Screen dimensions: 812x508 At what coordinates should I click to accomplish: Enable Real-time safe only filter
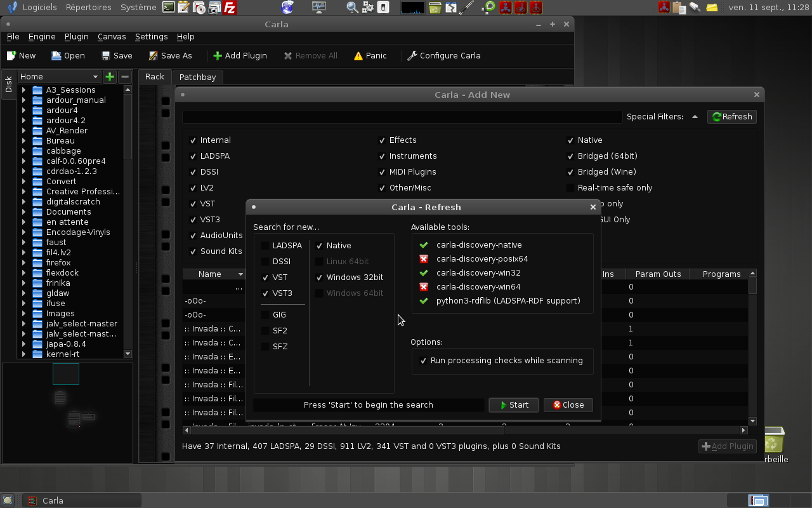click(570, 188)
